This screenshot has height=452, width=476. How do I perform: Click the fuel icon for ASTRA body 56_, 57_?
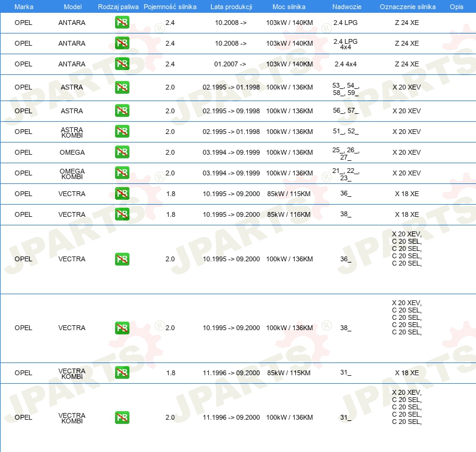(x=122, y=111)
